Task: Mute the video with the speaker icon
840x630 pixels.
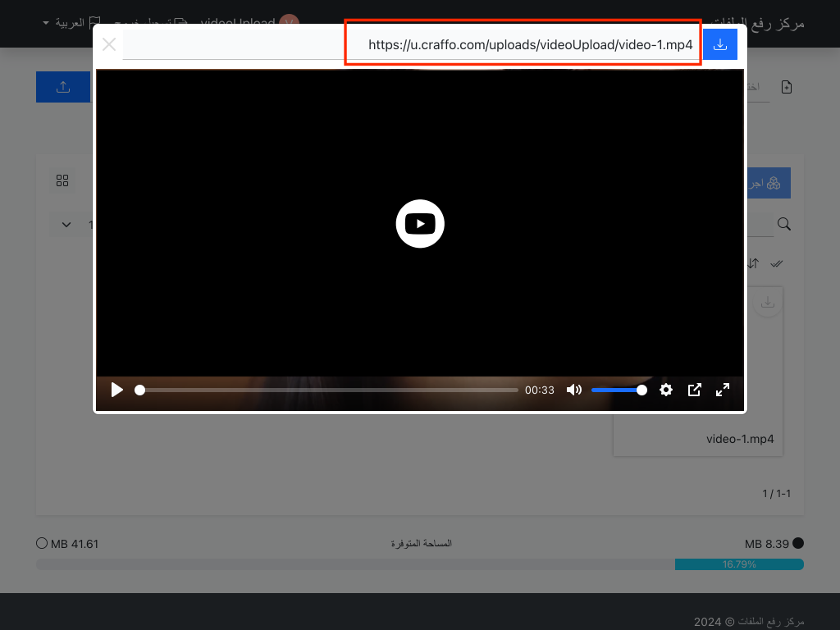Action: pos(574,390)
